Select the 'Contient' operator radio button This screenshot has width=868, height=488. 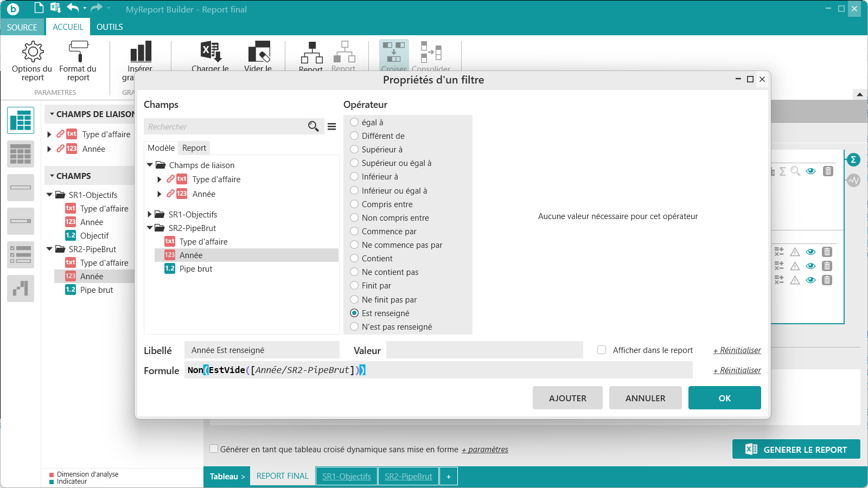pos(354,259)
